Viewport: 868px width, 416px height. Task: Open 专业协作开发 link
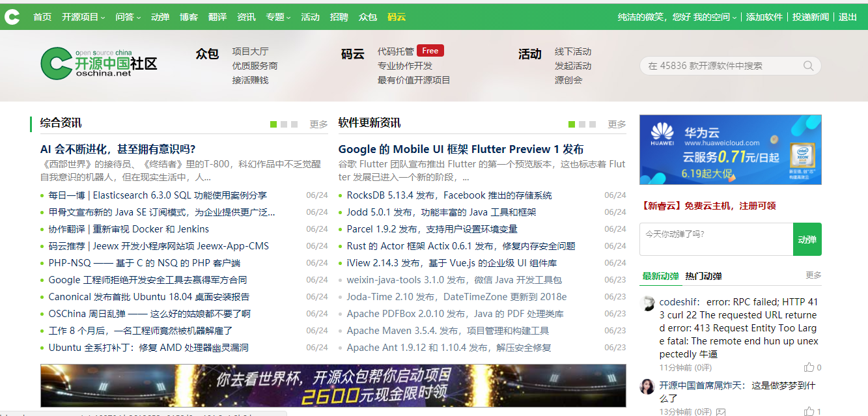(405, 66)
